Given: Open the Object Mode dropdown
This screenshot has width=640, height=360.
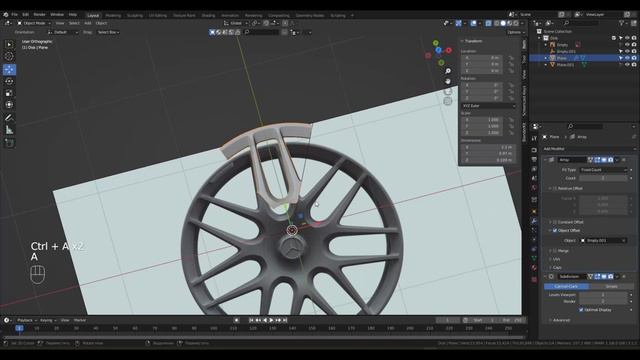Looking at the screenshot, I should (34, 23).
